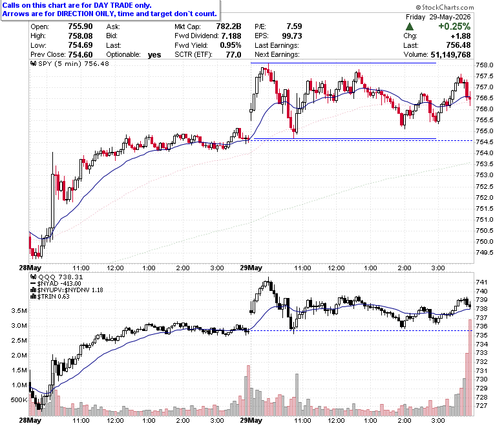This screenshot has width=504, height=426.
Task: Click the Optionable yes value
Action: tap(154, 55)
